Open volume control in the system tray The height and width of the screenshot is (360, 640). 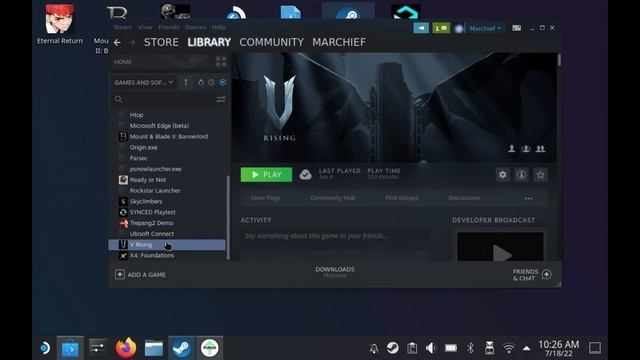coord(431,348)
